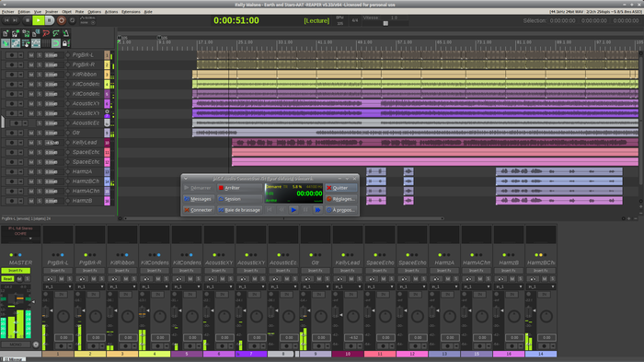Arm the red Record button

pos(62,20)
